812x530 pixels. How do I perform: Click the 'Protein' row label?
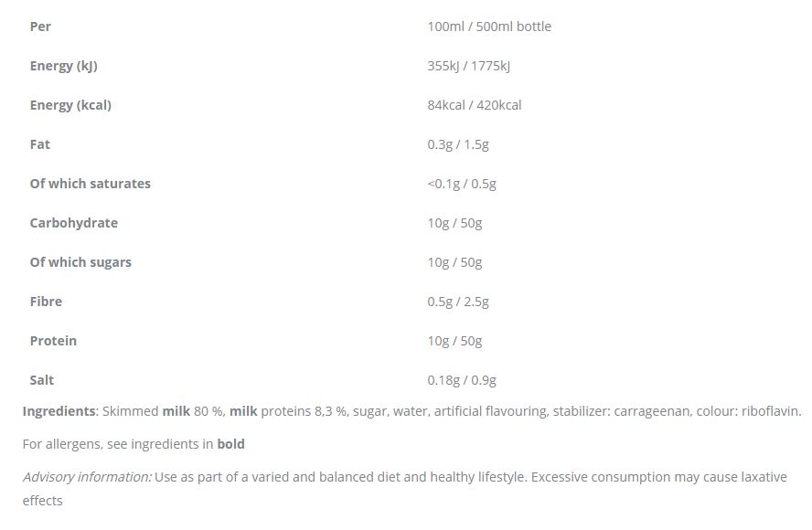tap(53, 341)
